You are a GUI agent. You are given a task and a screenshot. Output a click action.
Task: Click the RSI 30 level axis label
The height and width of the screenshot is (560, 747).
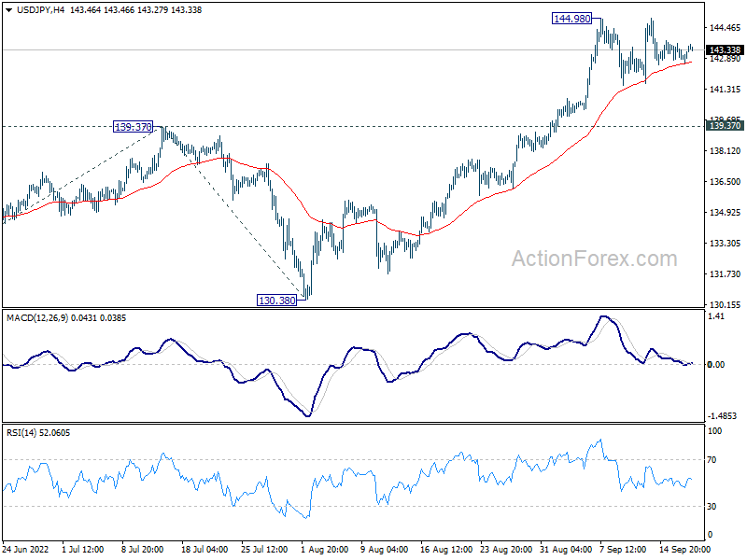click(x=712, y=507)
